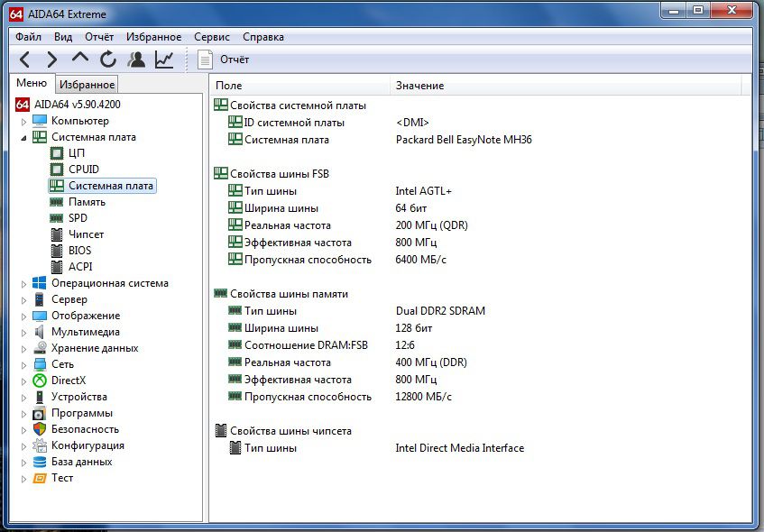Viewport: 764px width, 532px height.
Task: Refresh the current page via toolbar
Action: tap(108, 60)
